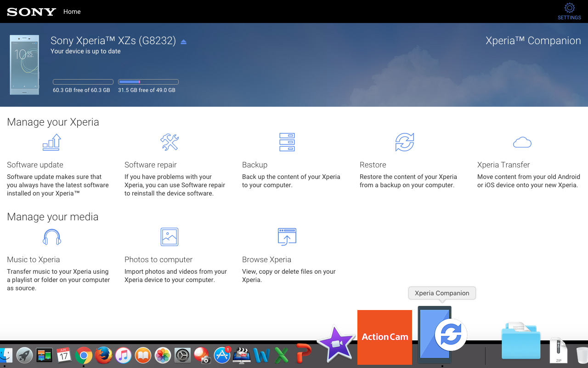Select the Photos to computer label
Viewport: 588px width, 368px height.
coord(158,259)
